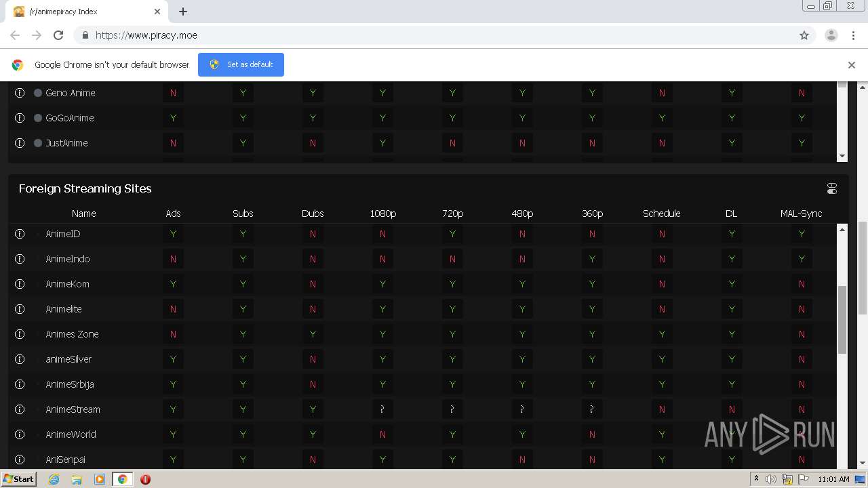Open the AnimeKom site link
Image resolution: width=868 pixels, height=488 pixels.
67,284
